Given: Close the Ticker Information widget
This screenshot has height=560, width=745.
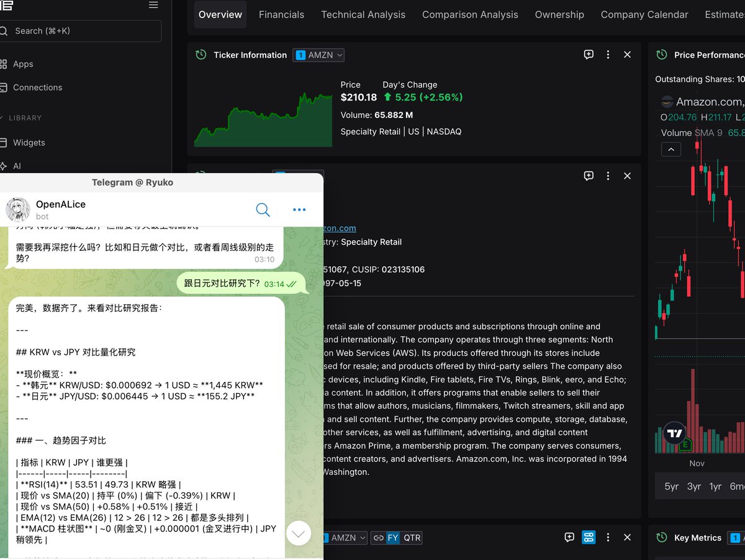Looking at the screenshot, I should click(627, 55).
